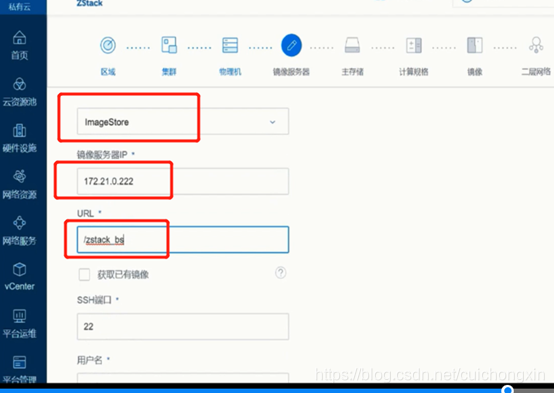554x393 pixels.
Task: Go to the 主存储 primary storage step icon
Action: 352,45
